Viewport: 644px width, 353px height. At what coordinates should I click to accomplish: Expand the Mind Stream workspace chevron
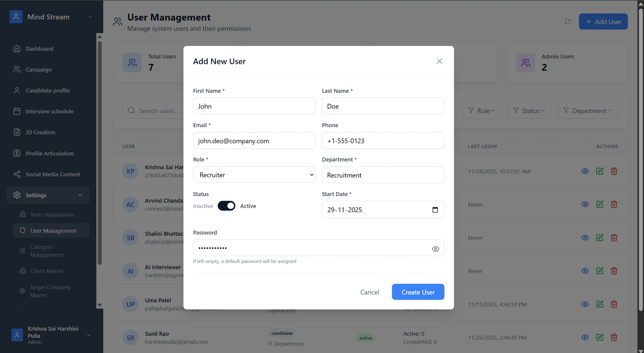click(x=90, y=17)
